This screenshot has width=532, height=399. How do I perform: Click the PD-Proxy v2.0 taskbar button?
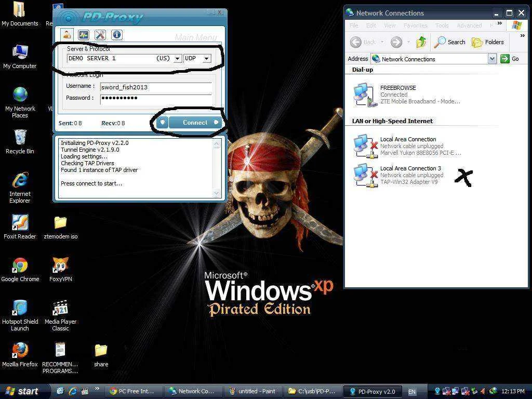(x=373, y=391)
